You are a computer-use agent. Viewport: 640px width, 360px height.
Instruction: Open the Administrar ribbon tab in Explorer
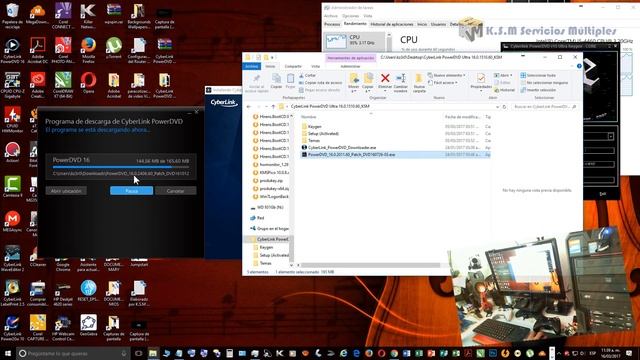(350, 66)
